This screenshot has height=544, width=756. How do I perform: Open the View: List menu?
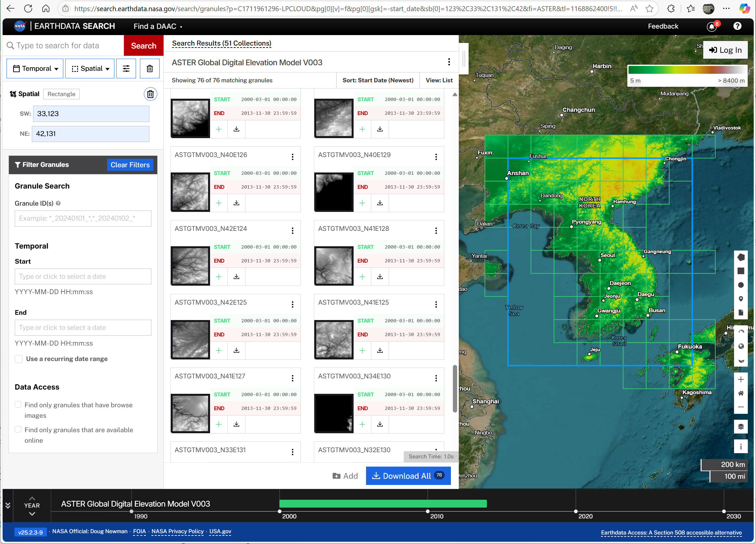click(x=439, y=80)
